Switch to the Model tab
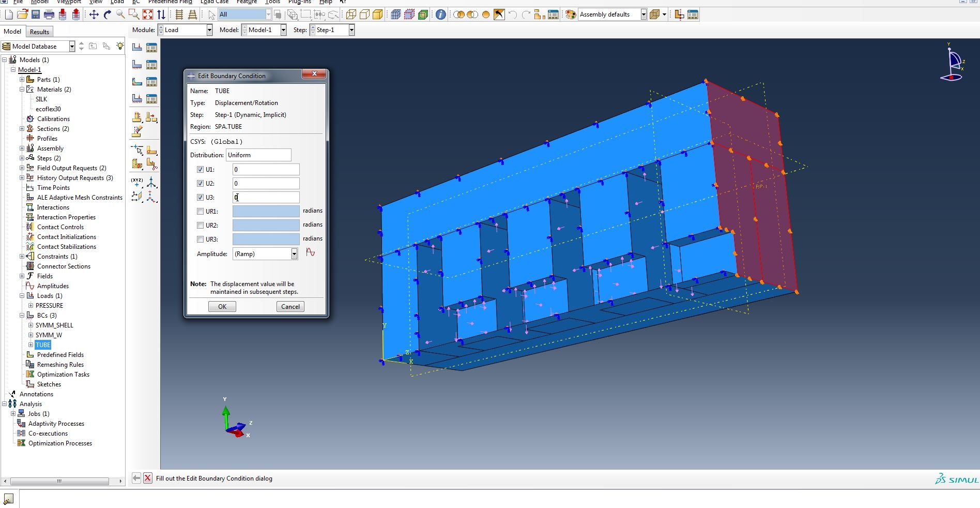The width and height of the screenshot is (980, 508). pos(12,32)
